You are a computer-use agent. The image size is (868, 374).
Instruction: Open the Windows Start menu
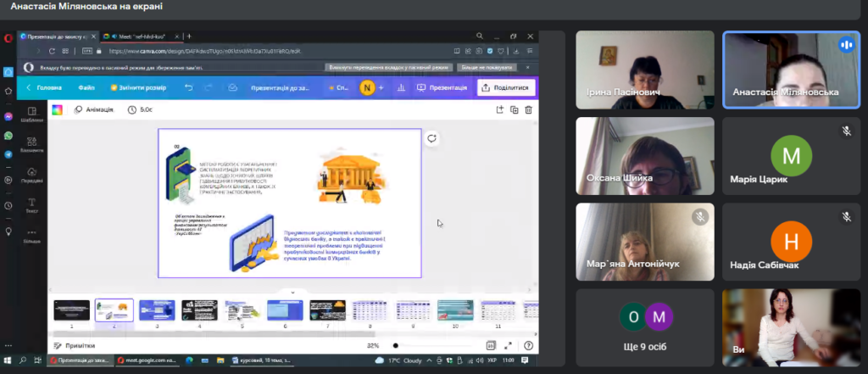coord(7,360)
